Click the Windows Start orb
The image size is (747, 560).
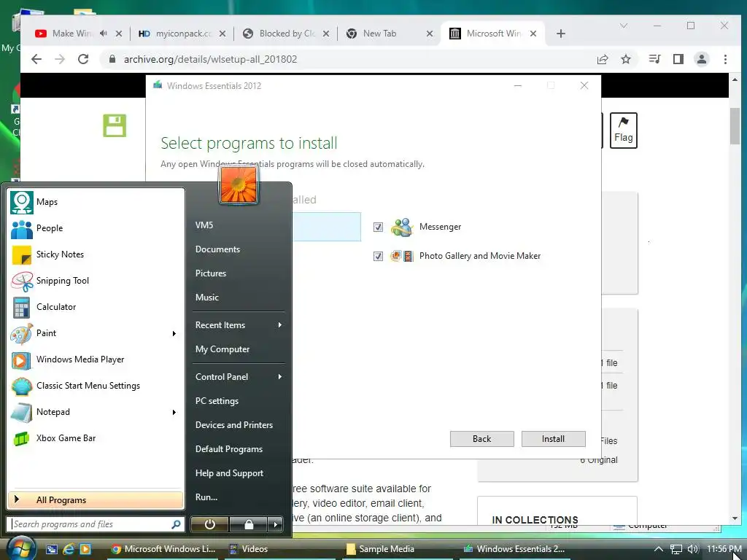click(21, 548)
